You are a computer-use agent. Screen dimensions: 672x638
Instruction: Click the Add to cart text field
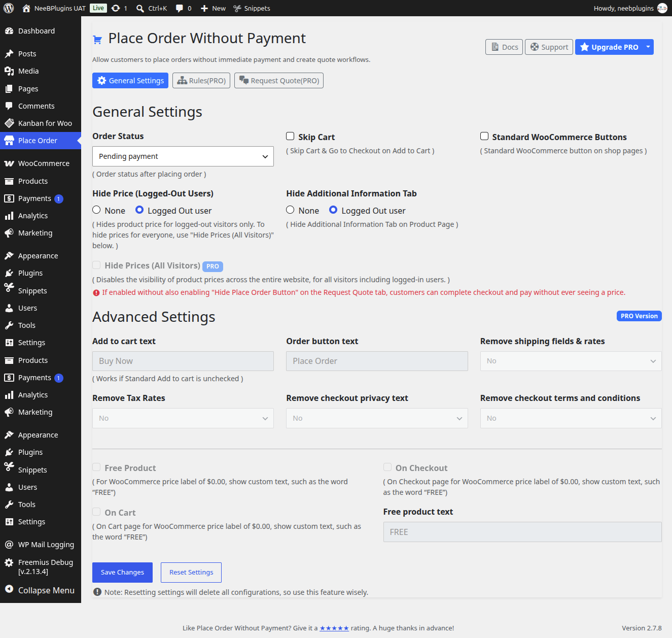(x=183, y=361)
